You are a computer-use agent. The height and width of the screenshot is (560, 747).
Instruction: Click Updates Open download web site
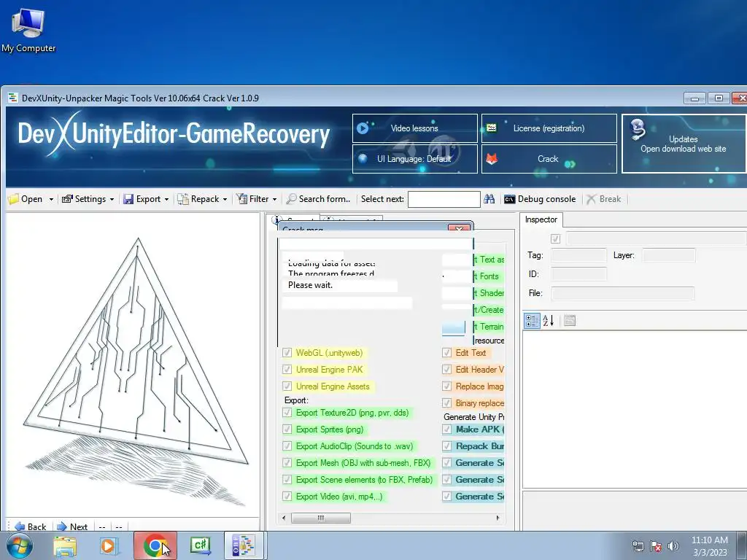coord(684,144)
